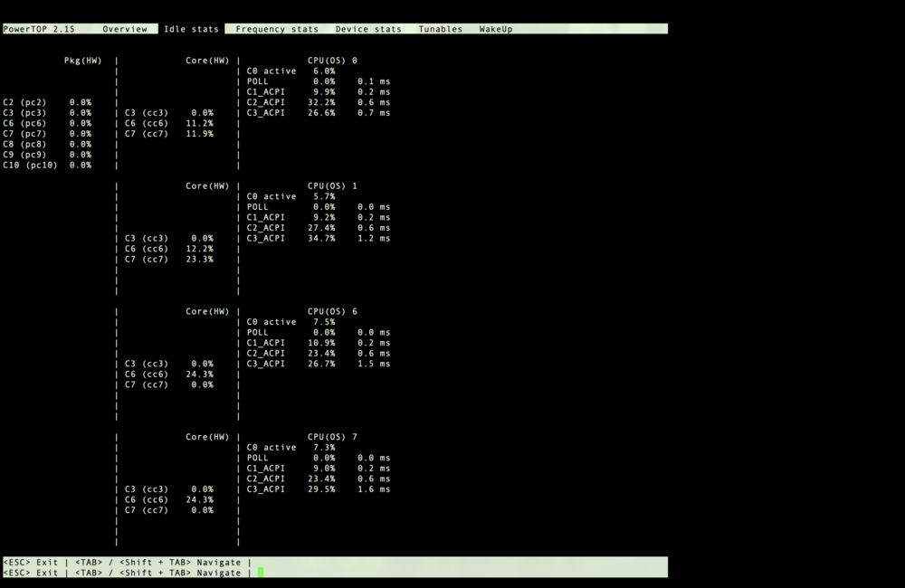Screen dimensions: 905x588
Task: Click the CPU(OS) 1 header
Action: coord(332,185)
